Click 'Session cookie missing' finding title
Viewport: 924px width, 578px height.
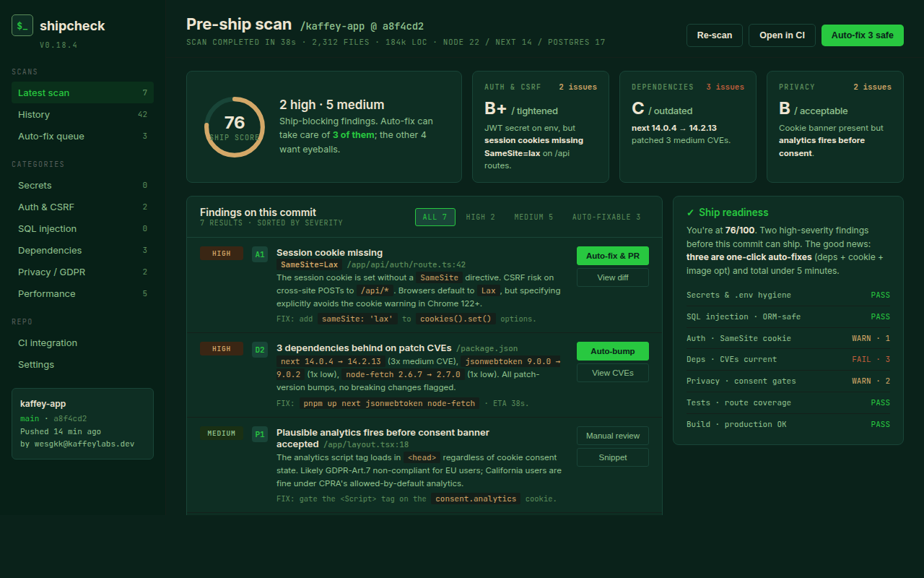pyautogui.click(x=329, y=253)
